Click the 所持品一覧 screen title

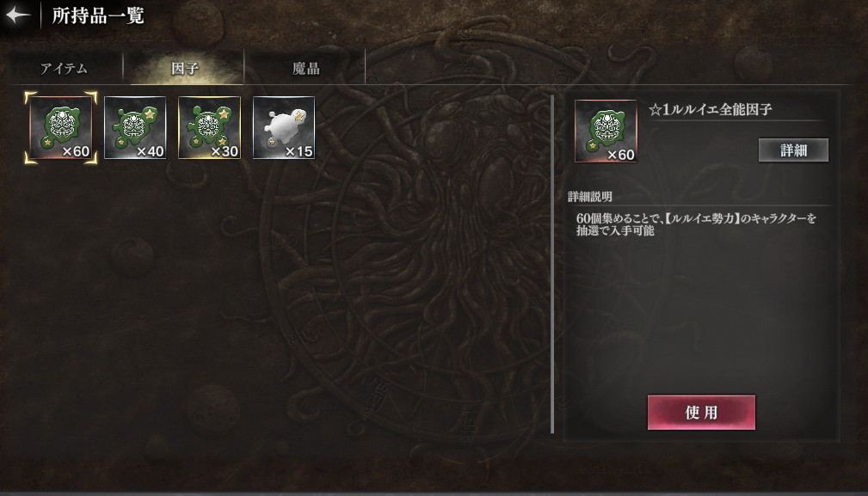tap(98, 15)
